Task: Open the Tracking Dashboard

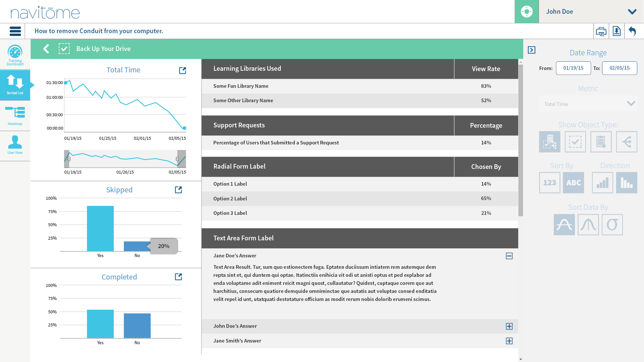Action: pos(15,55)
